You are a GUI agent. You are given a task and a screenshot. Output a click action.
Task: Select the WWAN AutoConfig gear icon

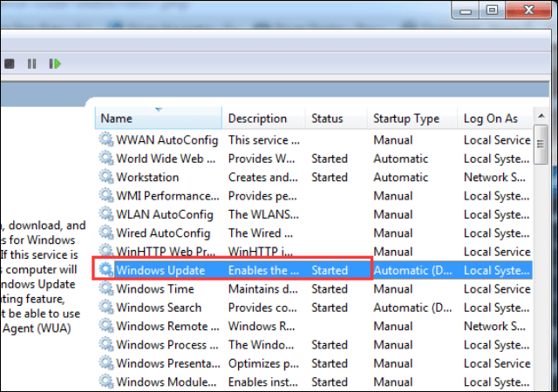[x=106, y=139]
